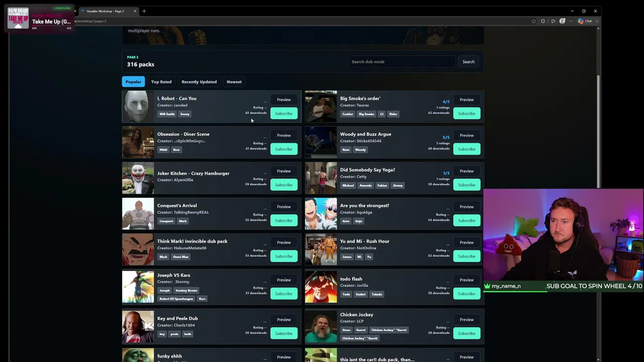Open the Woody and Buzz Argue thumbnail

click(x=321, y=142)
